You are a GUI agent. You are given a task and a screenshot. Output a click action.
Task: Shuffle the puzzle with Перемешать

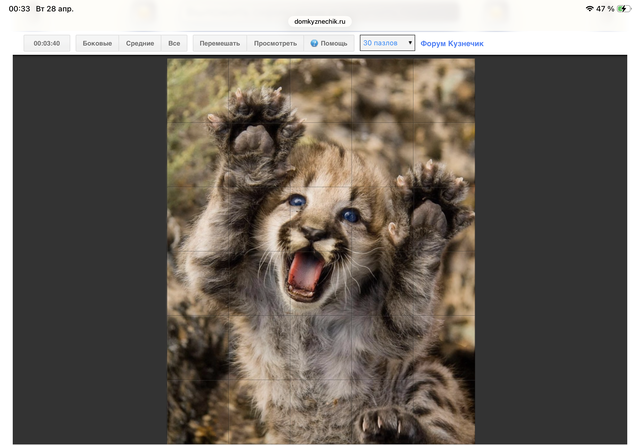coord(220,43)
